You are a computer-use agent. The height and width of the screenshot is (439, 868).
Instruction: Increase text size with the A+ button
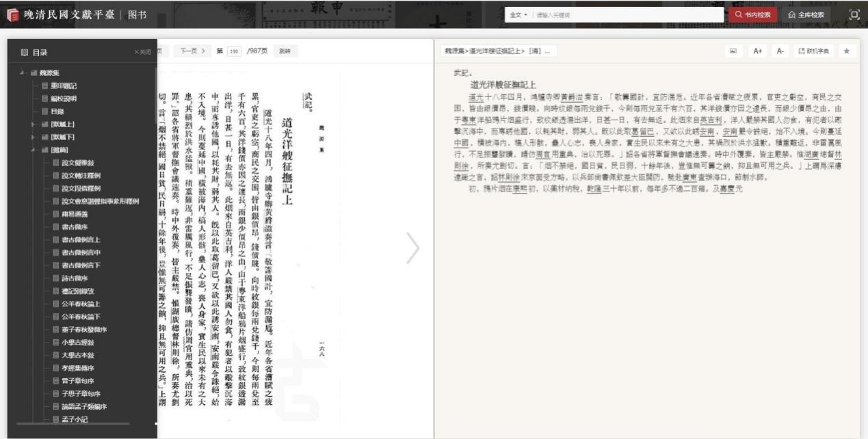[x=758, y=51]
